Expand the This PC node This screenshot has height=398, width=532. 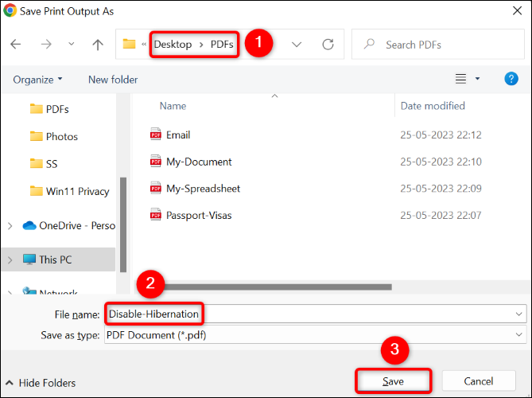10,260
